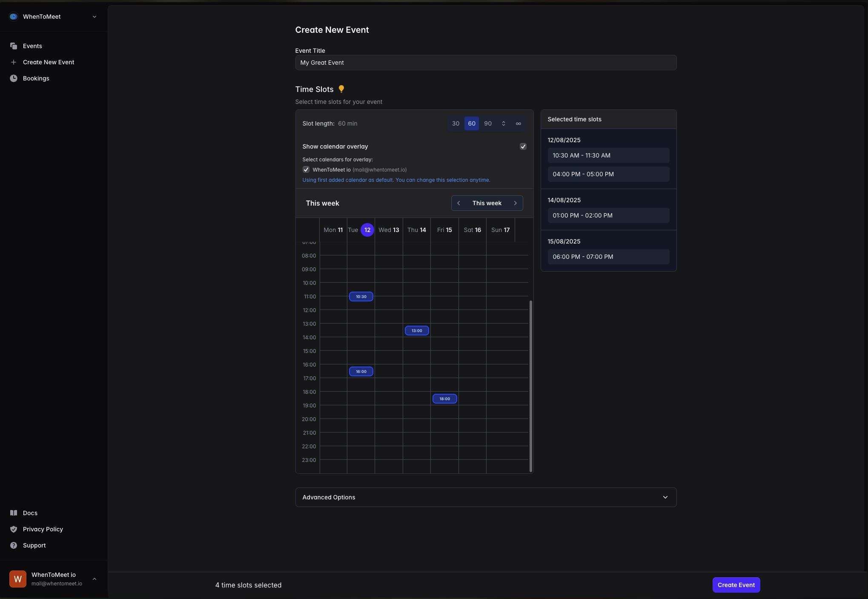Expand the Advanced Options section

(486, 497)
